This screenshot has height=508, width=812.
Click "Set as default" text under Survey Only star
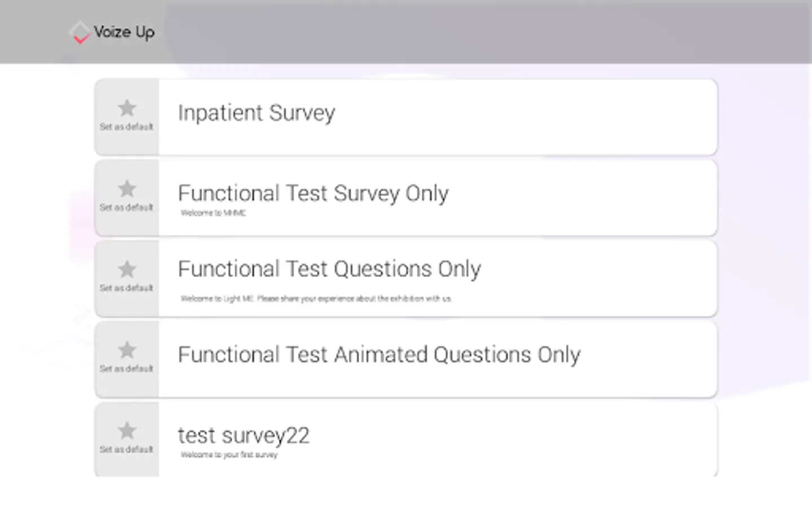click(126, 208)
